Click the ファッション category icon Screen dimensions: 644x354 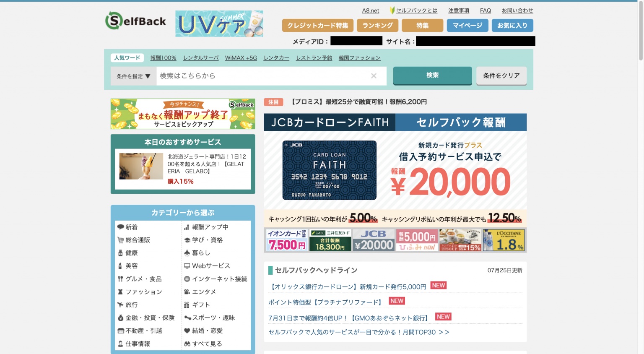click(120, 292)
